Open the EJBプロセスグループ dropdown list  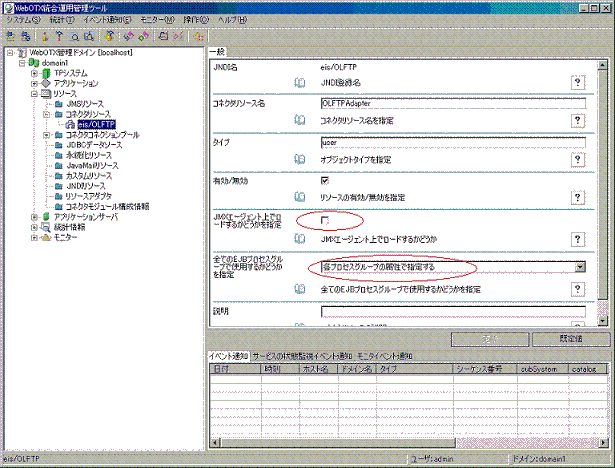tap(580, 267)
